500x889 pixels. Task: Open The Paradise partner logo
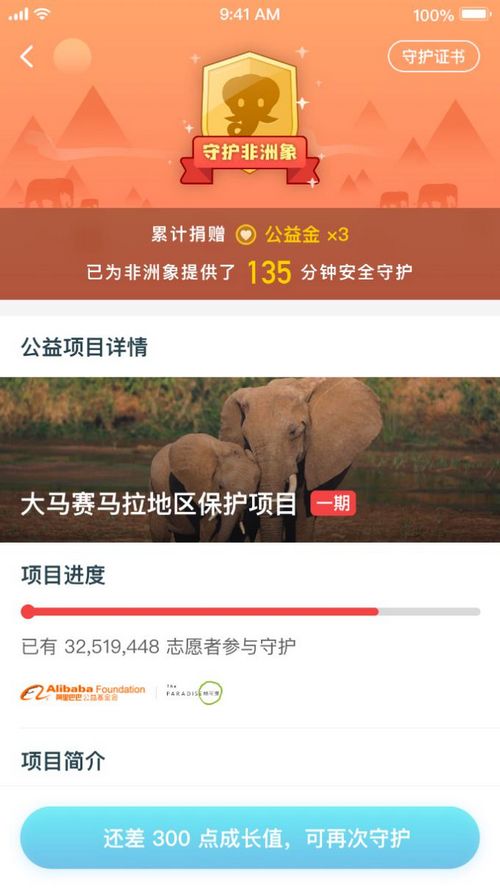[194, 693]
